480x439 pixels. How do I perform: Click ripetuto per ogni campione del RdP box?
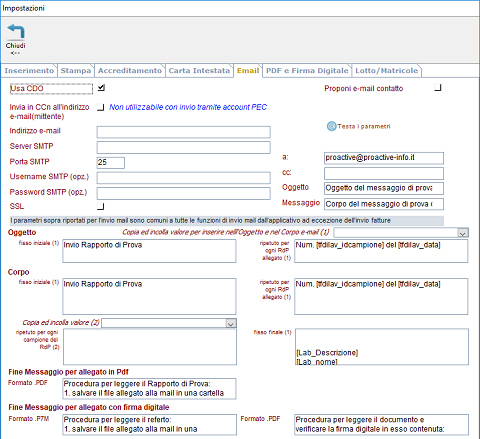click(x=150, y=347)
